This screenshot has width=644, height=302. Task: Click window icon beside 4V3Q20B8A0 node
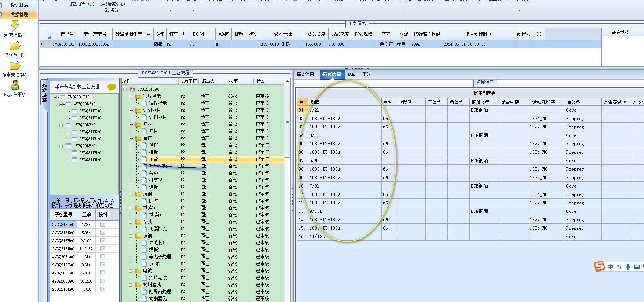[x=68, y=146]
